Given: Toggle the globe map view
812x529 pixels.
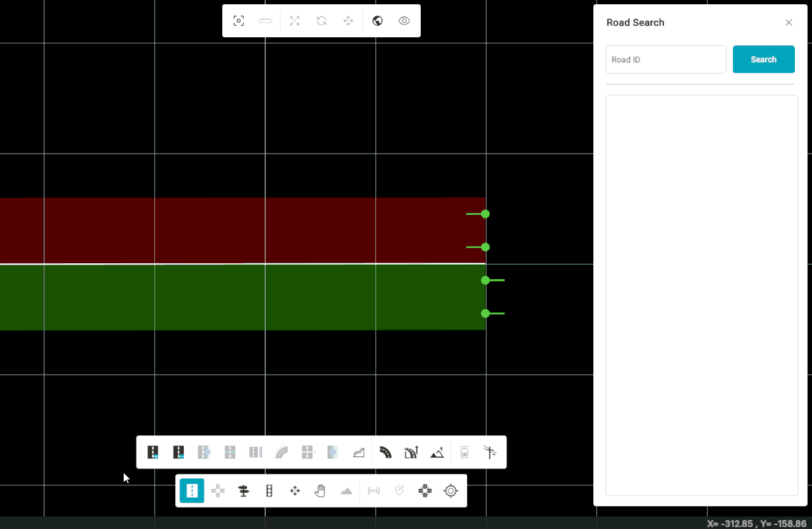Looking at the screenshot, I should pos(378,21).
